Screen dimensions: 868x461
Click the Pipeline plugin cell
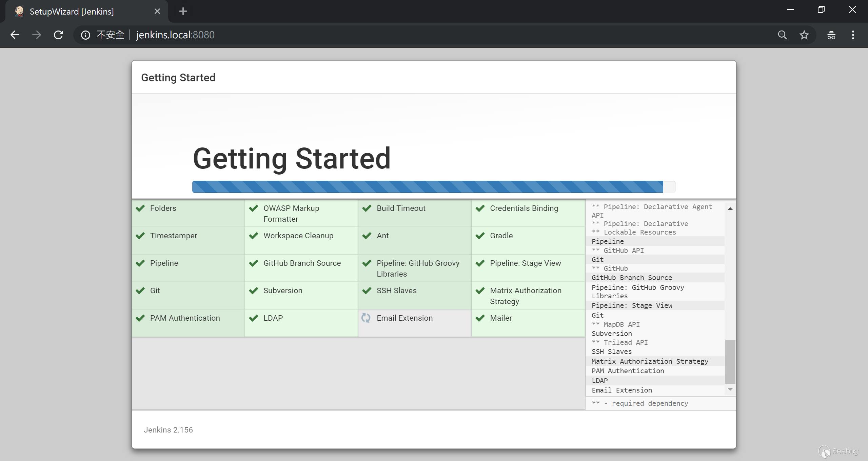pyautogui.click(x=164, y=263)
